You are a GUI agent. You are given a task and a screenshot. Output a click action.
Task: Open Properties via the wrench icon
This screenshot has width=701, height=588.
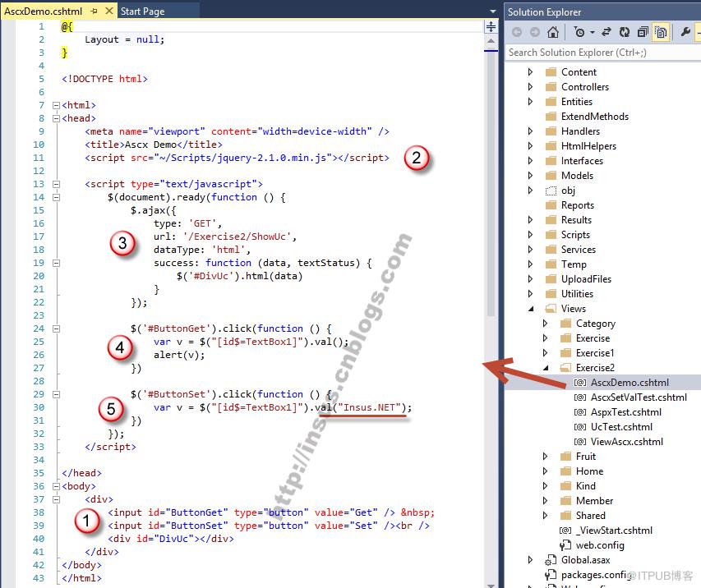(685, 32)
